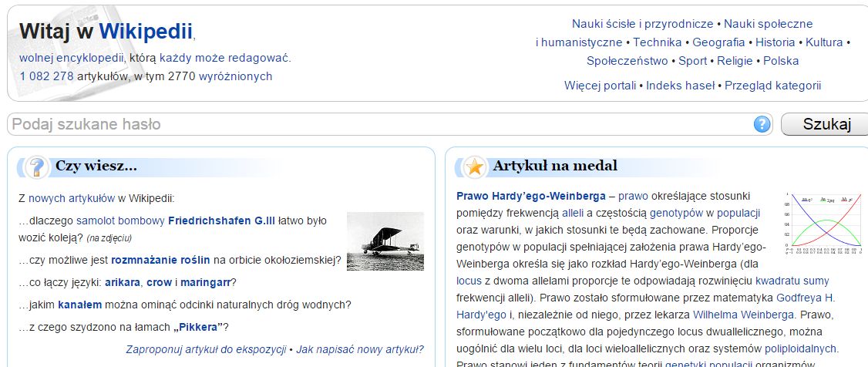Open Nauki ścisłe i przyrodnicze portal
This screenshot has width=868, height=367.
coord(642,24)
